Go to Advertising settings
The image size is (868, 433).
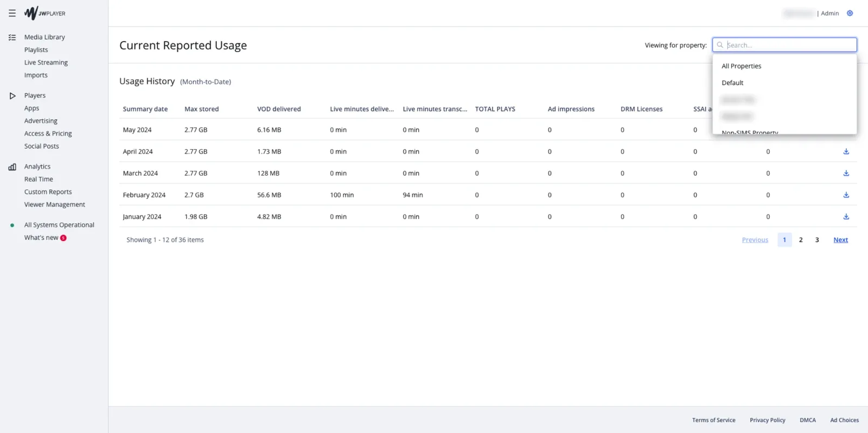pyautogui.click(x=41, y=121)
